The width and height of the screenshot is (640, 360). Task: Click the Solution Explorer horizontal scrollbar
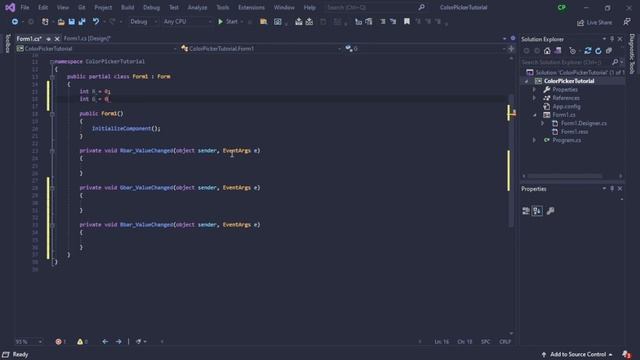(x=564, y=176)
